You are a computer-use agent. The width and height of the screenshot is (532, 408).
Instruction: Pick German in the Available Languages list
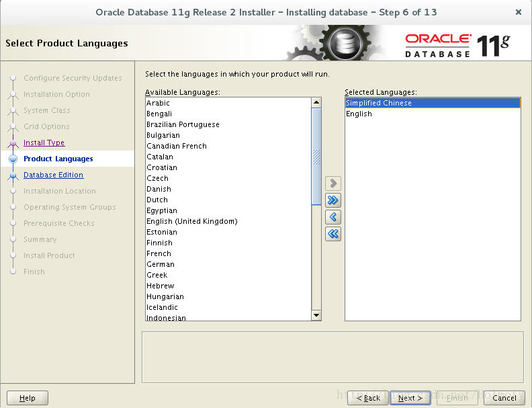pyautogui.click(x=161, y=264)
